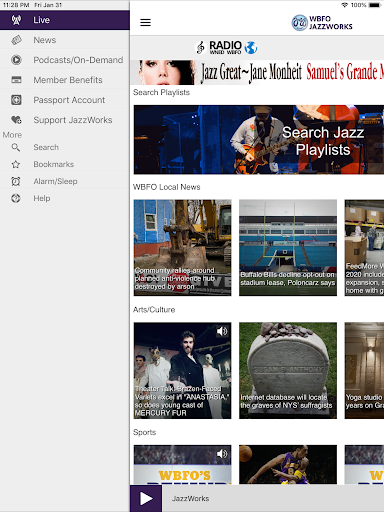The height and width of the screenshot is (512, 384).
Task: Click the Jane Monheit ad banner
Action: (257, 72)
